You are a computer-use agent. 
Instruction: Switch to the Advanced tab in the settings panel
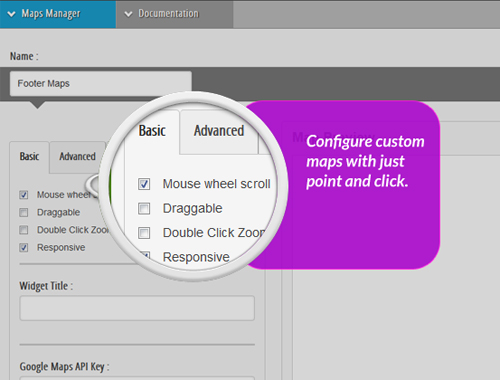[x=77, y=157]
